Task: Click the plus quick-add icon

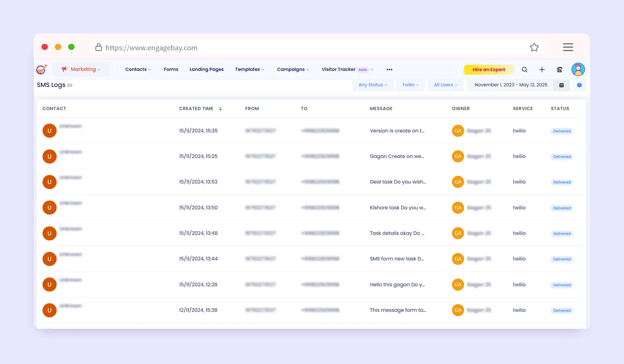Action: pos(542,70)
